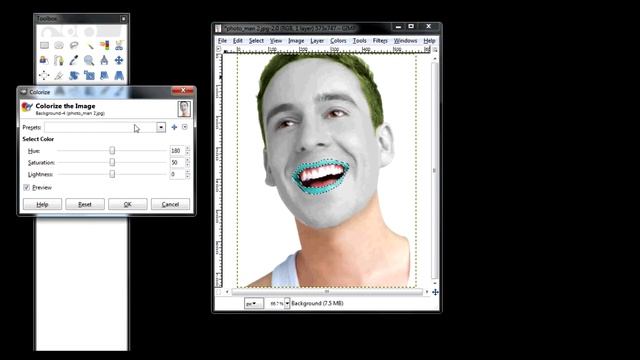The height and width of the screenshot is (360, 640).
Task: Click the Help button in Colorize dialog
Action: [x=42, y=204]
